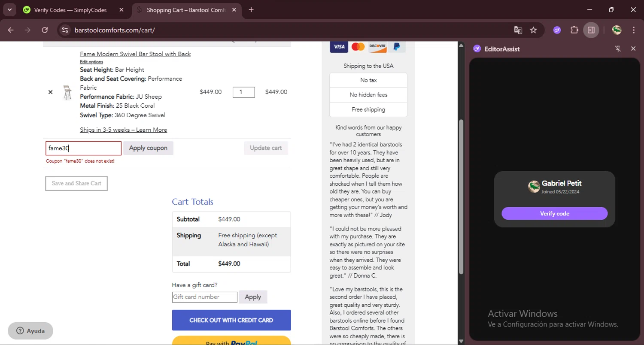This screenshot has height=345, width=644.
Task: Click the "Free shipping" box in sidebar
Action: tap(368, 109)
